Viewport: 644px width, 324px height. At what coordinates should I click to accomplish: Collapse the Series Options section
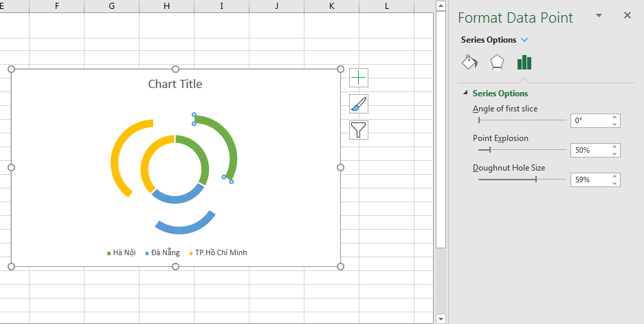(x=465, y=94)
